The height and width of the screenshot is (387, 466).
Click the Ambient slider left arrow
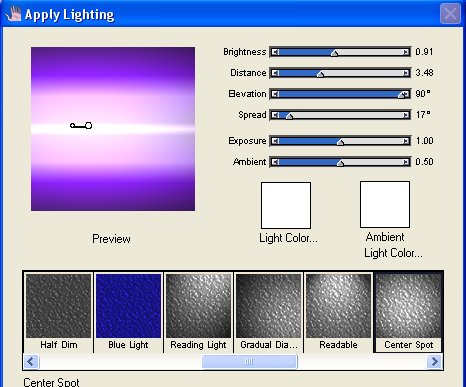pyautogui.click(x=275, y=162)
